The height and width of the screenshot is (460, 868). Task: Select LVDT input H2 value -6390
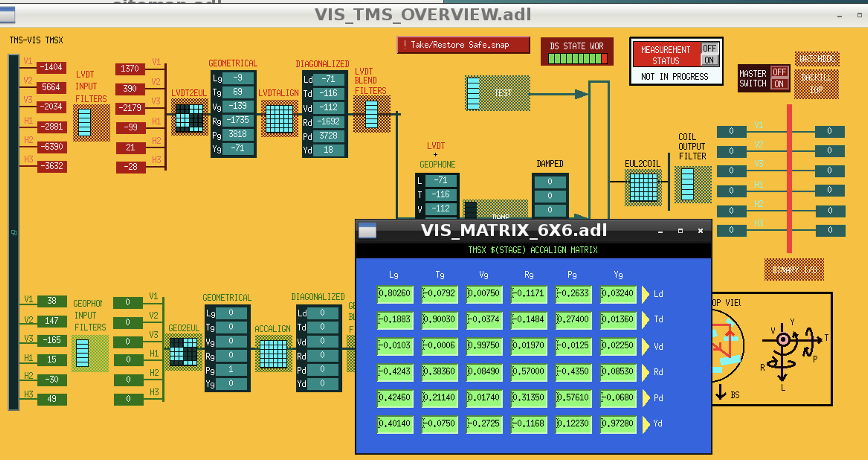pos(52,147)
